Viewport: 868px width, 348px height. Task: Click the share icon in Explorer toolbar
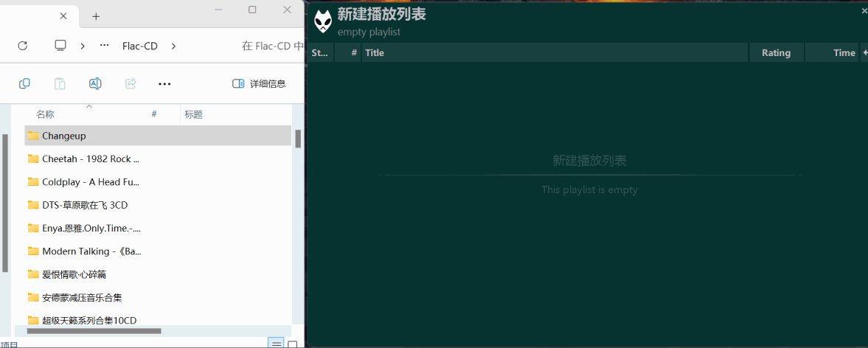pos(131,83)
